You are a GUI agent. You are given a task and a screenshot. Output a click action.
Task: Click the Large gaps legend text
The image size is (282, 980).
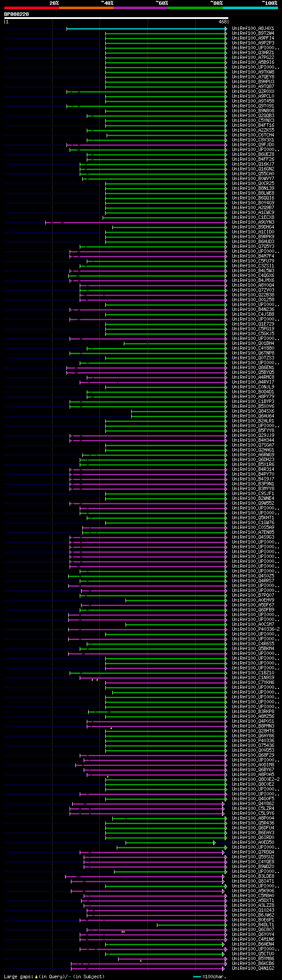point(54,976)
